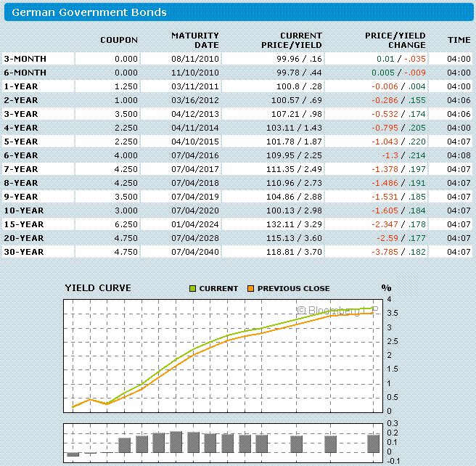476x466 pixels.
Task: Select the 30-YEAR bond row label
Action: point(24,252)
